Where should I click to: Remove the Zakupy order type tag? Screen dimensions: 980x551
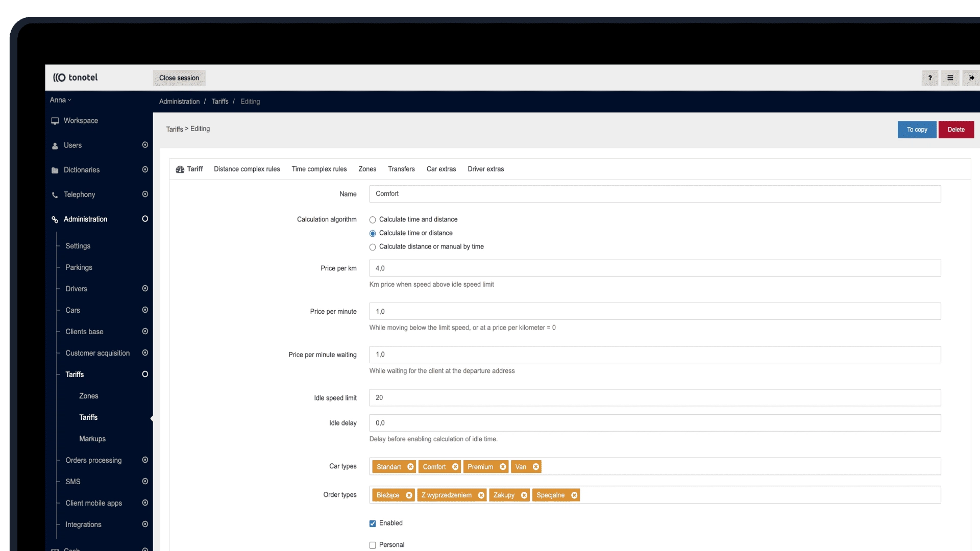(524, 495)
